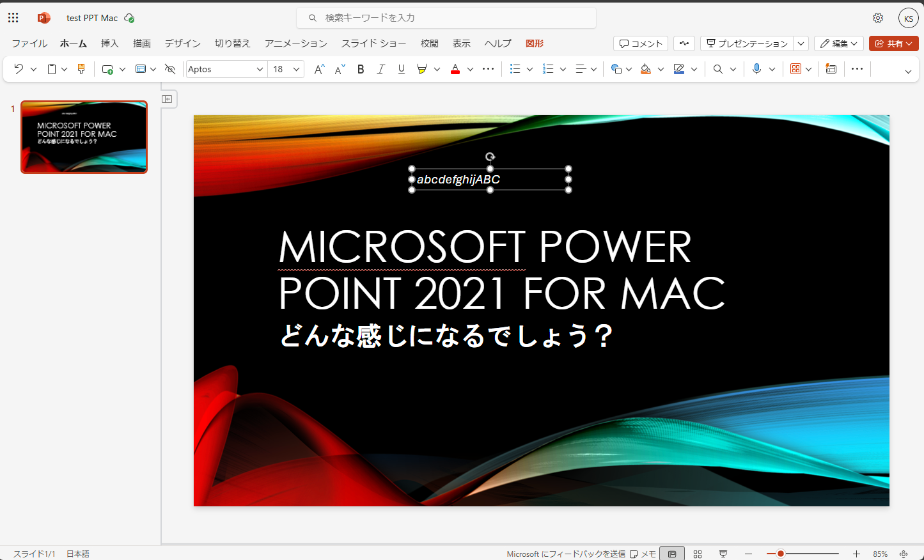Start slide show from the status bar icon
The height and width of the screenshot is (560, 924).
point(723,554)
